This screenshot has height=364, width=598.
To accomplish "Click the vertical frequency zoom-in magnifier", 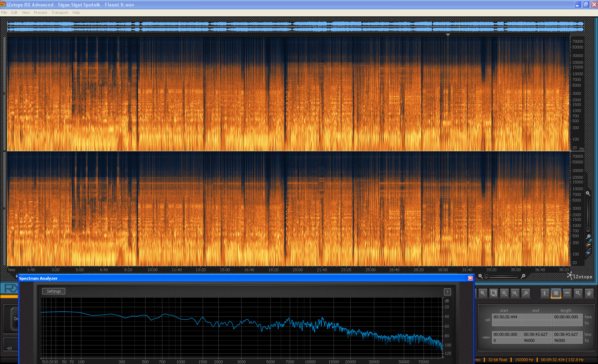I will pos(588,193).
